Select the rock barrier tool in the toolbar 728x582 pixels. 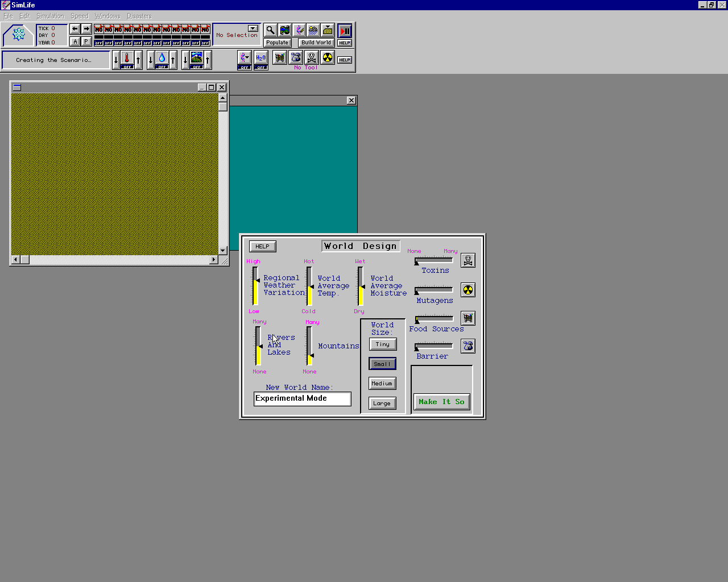click(x=295, y=57)
